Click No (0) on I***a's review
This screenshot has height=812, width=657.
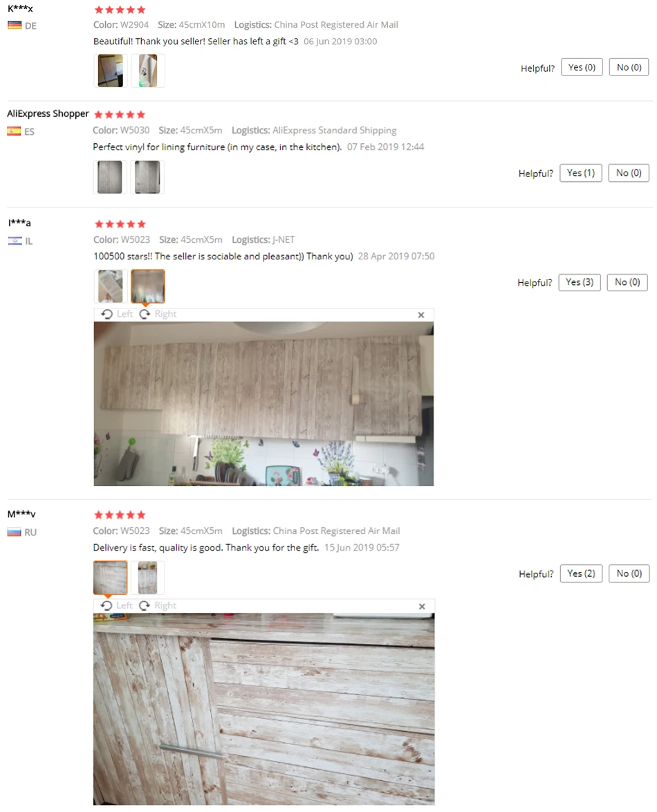tap(627, 282)
